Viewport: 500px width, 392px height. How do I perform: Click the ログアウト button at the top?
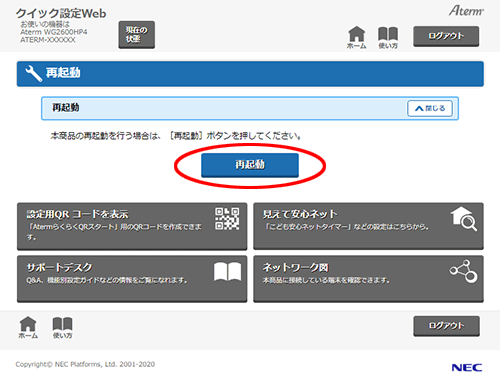click(446, 36)
